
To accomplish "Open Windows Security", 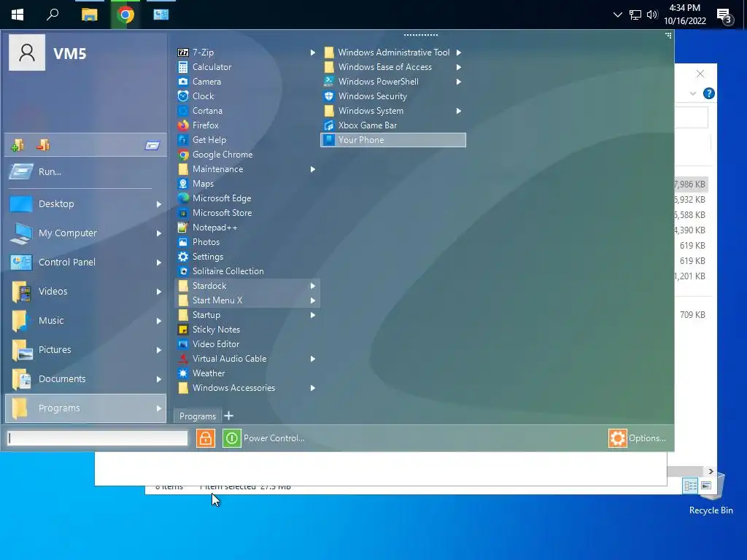I will tap(393, 96).
